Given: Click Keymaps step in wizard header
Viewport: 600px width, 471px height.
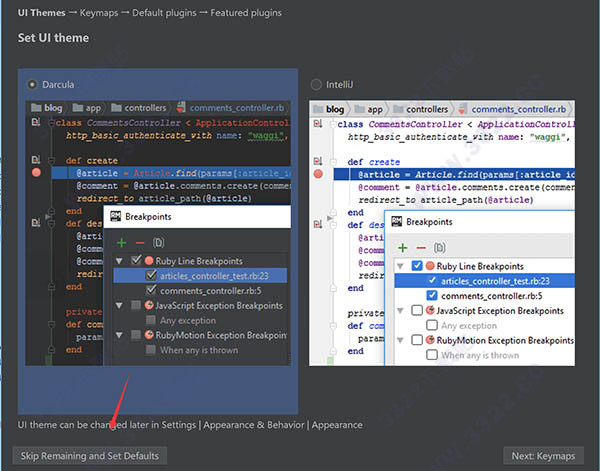Looking at the screenshot, I should 99,13.
